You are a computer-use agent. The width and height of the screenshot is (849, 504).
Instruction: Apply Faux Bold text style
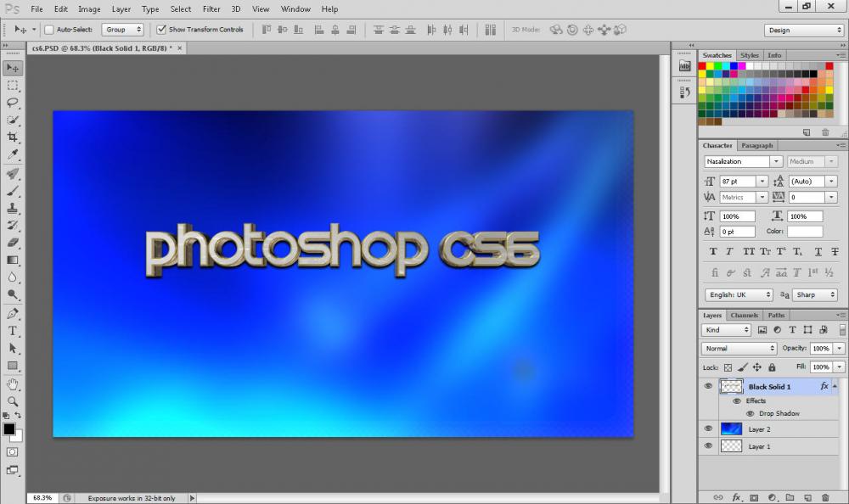click(x=713, y=252)
